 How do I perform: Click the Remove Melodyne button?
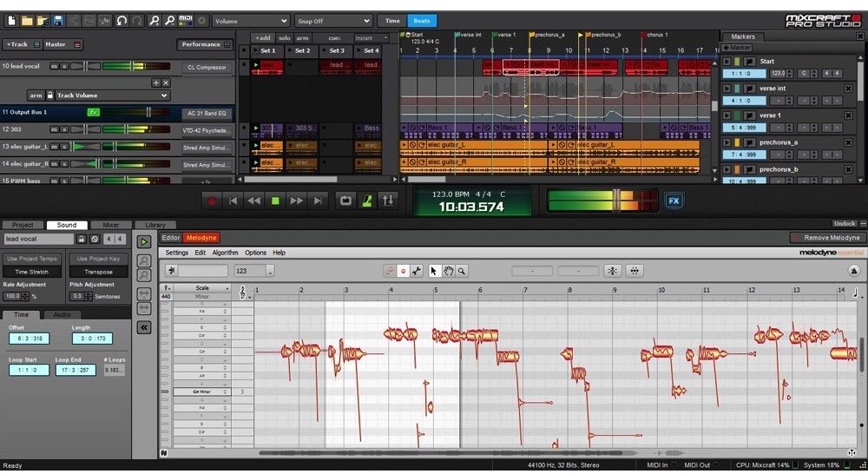[826, 238]
